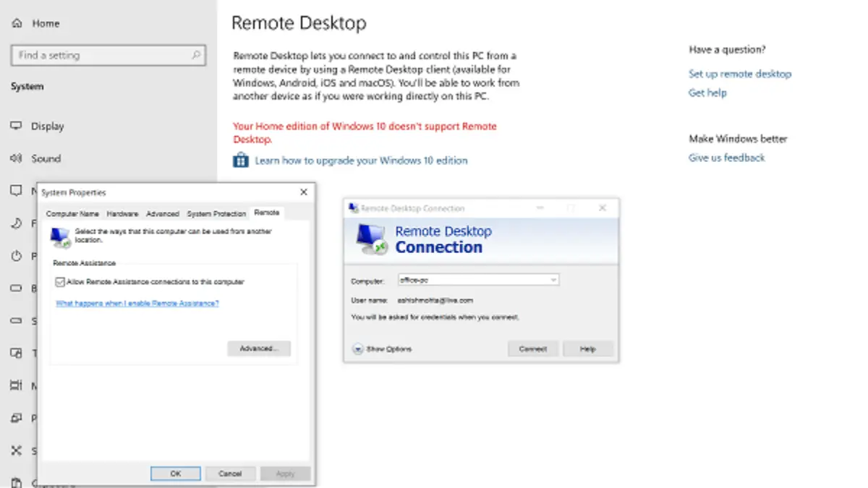Screen dimensions: 868x488
Task: Click the 'Get help' link
Action: coord(707,93)
